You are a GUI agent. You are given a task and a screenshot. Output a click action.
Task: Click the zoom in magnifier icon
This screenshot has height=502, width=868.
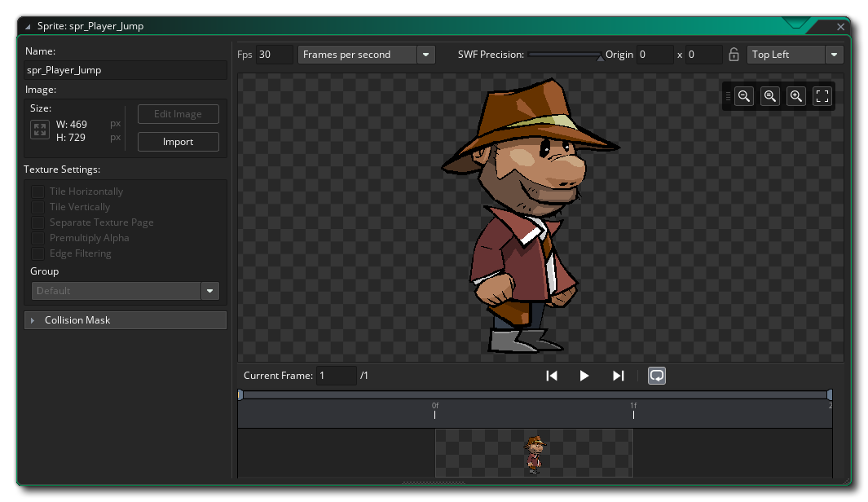coord(796,96)
